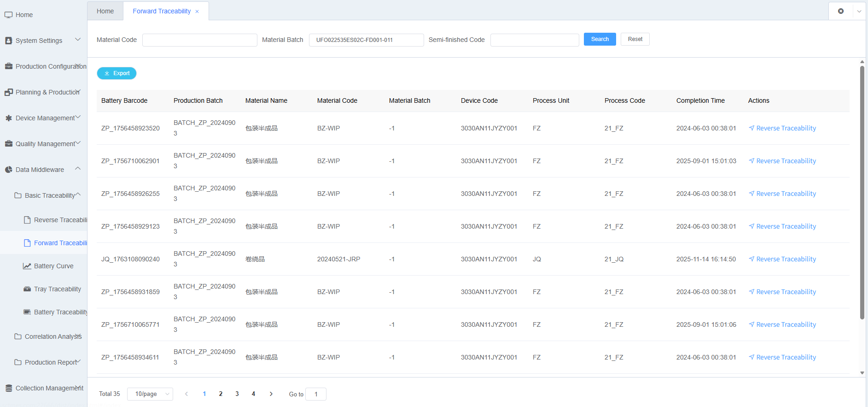Click the scrollbar up arrow
Viewport: 868px width, 407px height.
862,61
